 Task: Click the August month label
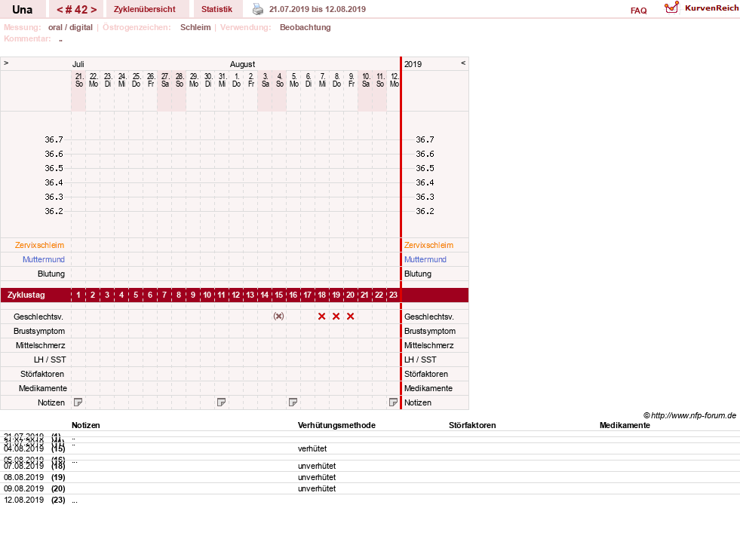(243, 64)
